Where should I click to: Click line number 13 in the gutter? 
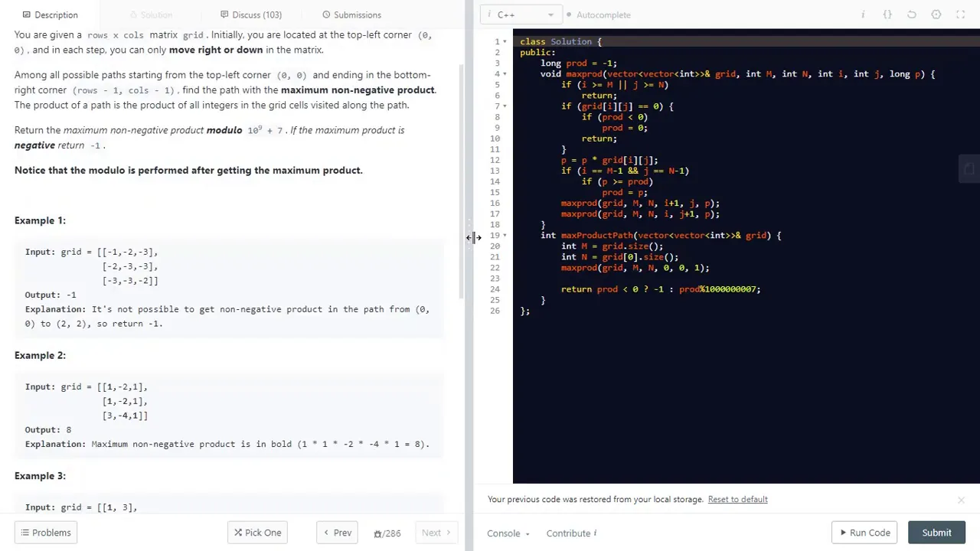tap(495, 171)
